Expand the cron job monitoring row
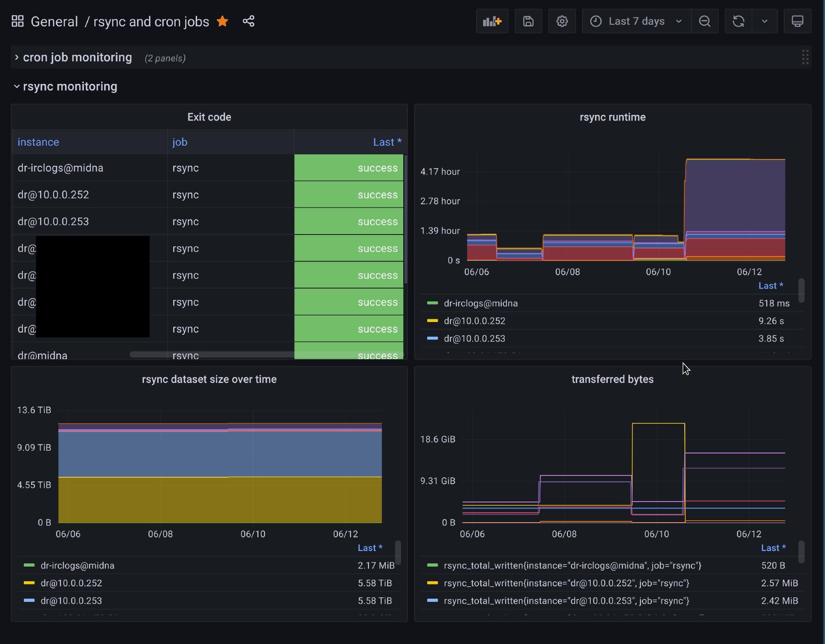Viewport: 825px width, 644px height. (x=77, y=58)
